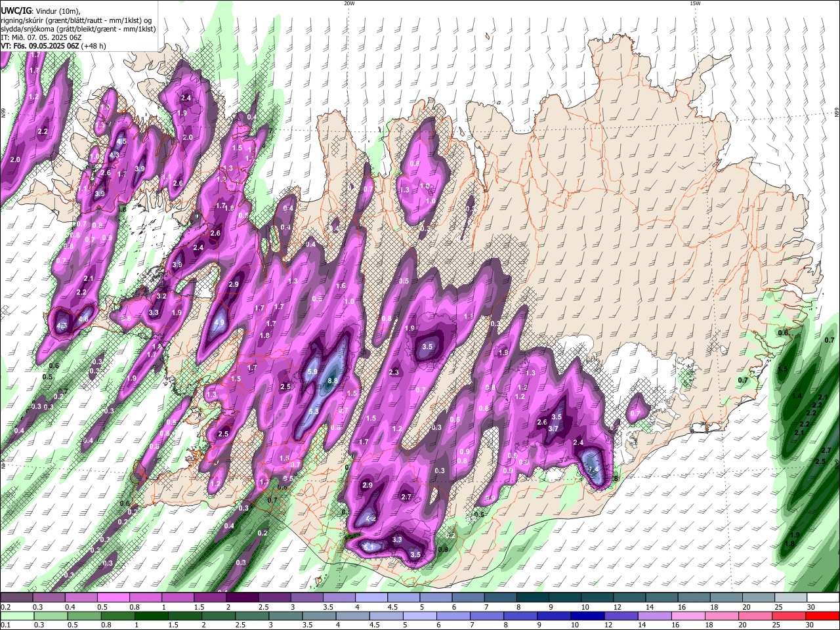This screenshot has width=840, height=630.
Task: Click the UWC/IG Vindur (10m) title text
Action: tap(40, 10)
